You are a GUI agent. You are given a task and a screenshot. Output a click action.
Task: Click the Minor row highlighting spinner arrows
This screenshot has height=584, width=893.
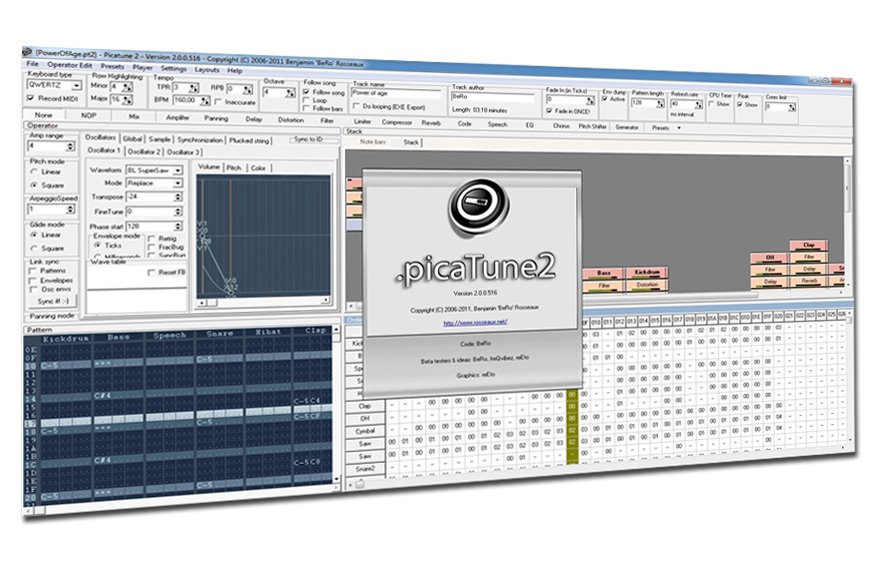click(128, 87)
